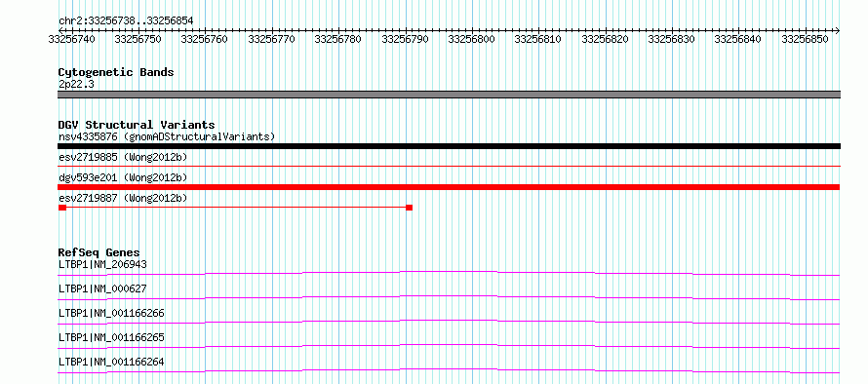Select the Cytogenetic Bands track title
Viewport: 868px width, 384px height.
116,72
